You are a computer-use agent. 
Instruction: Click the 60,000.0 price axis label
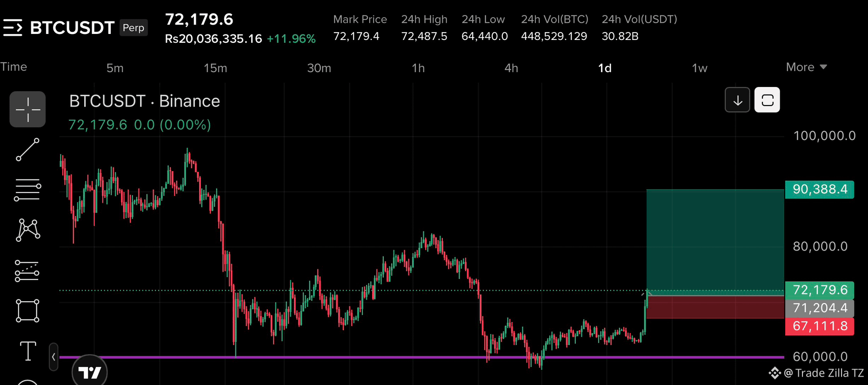click(820, 357)
